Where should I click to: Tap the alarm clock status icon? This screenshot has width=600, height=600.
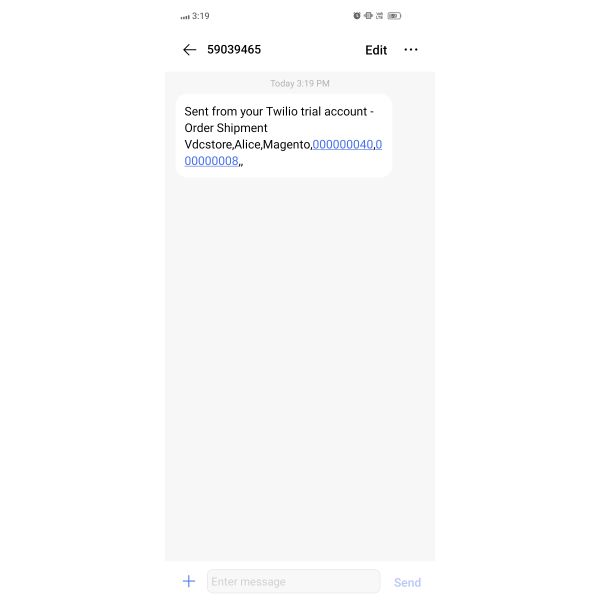point(357,16)
